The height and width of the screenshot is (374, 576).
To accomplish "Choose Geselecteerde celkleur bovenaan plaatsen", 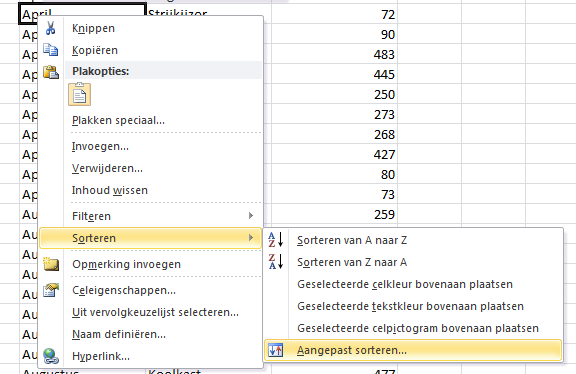I will point(413,284).
